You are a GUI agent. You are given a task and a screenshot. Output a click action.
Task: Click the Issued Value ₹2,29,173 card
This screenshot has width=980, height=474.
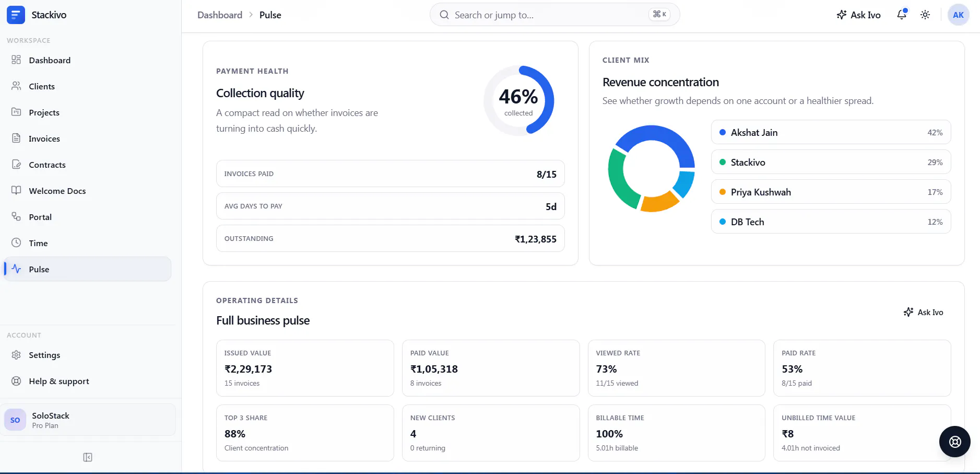(305, 368)
